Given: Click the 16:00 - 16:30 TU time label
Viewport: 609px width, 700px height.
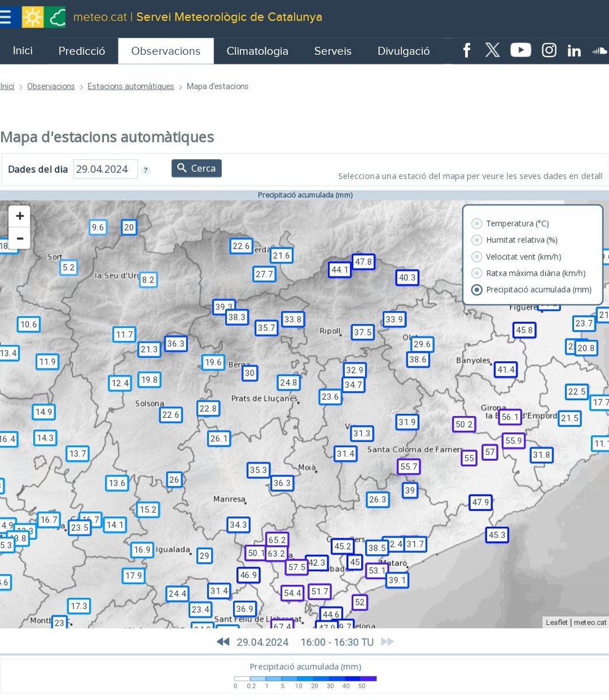Looking at the screenshot, I should click(337, 642).
